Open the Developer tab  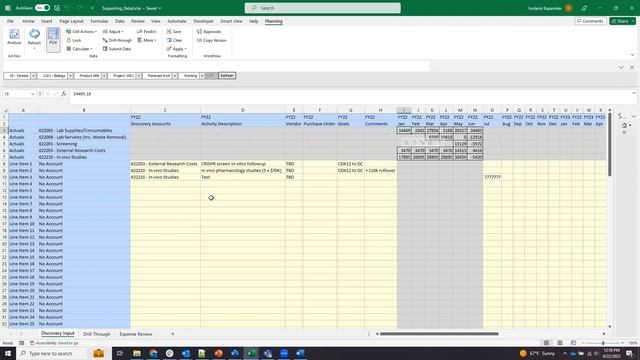point(203,21)
